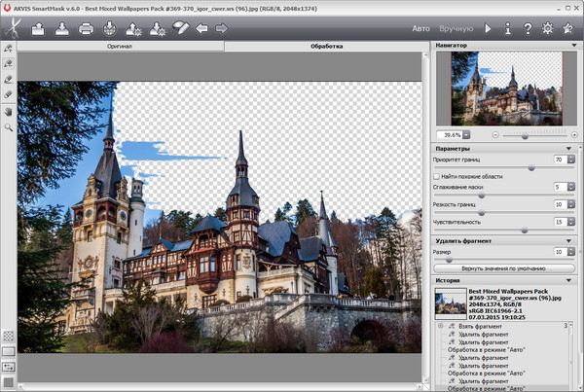
Task: Enable the 'Найти похожие области' checkbox
Action: point(438,175)
